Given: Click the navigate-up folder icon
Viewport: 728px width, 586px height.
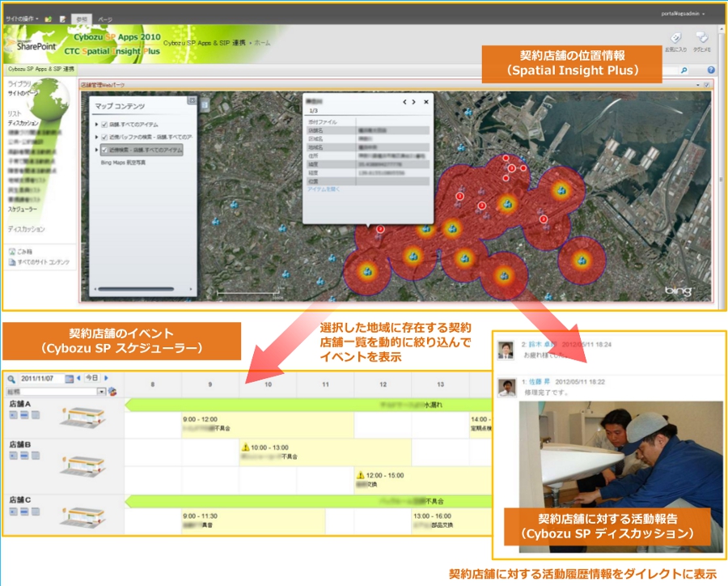Looking at the screenshot, I should point(49,19).
